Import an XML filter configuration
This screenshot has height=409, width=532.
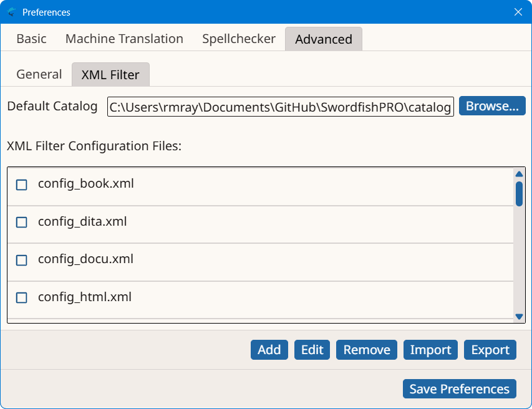[x=430, y=350]
